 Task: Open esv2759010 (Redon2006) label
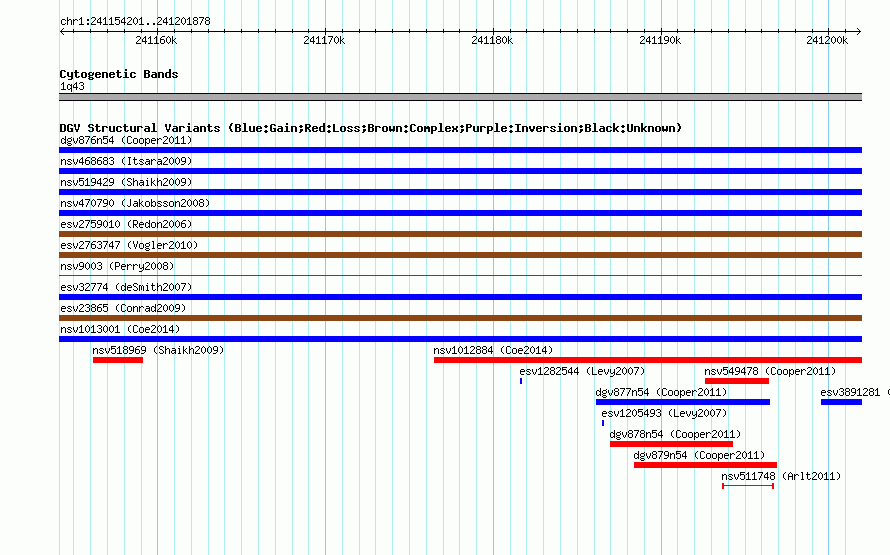126,224
